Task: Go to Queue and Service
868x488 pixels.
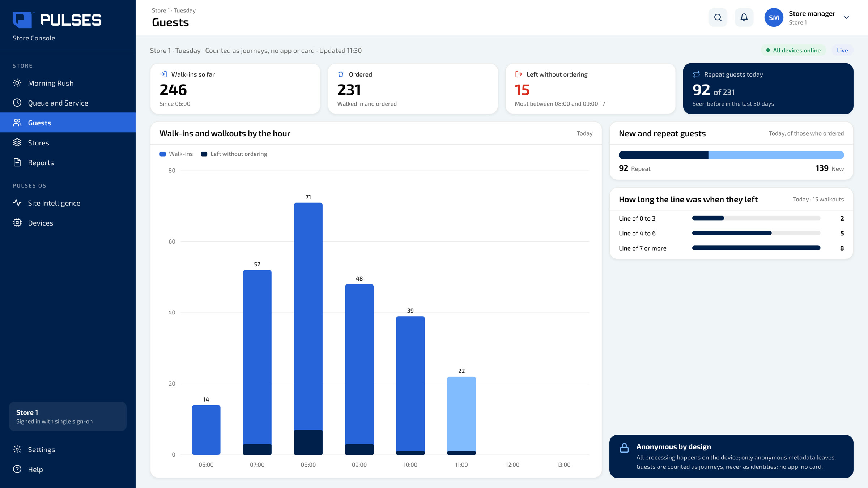Action: 68,103
